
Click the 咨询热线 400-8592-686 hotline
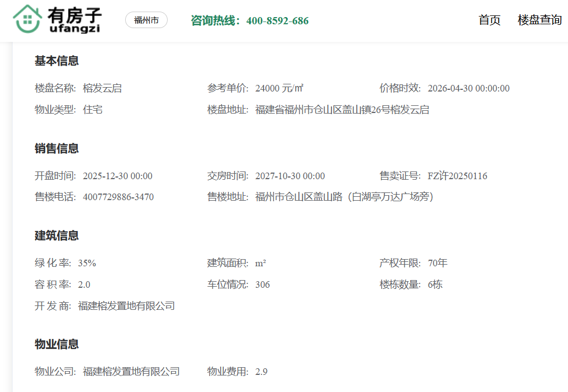(x=249, y=21)
